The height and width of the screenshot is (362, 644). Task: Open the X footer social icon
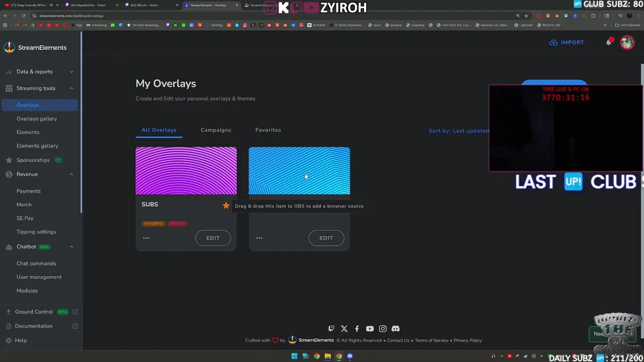pyautogui.click(x=344, y=328)
